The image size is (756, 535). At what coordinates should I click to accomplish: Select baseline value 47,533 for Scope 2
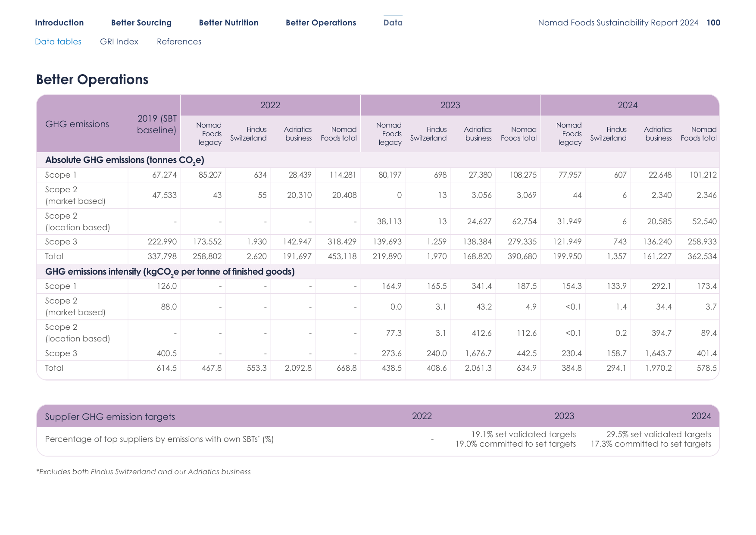[x=165, y=195]
